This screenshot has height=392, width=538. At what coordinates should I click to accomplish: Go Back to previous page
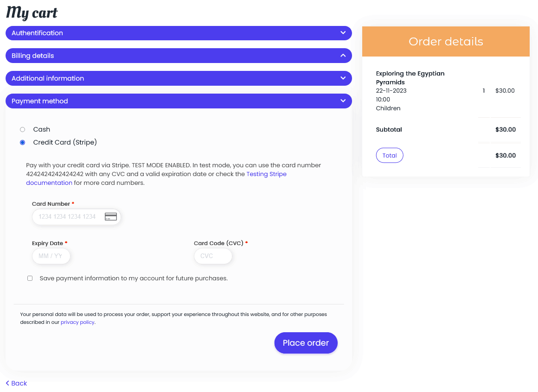point(16,383)
